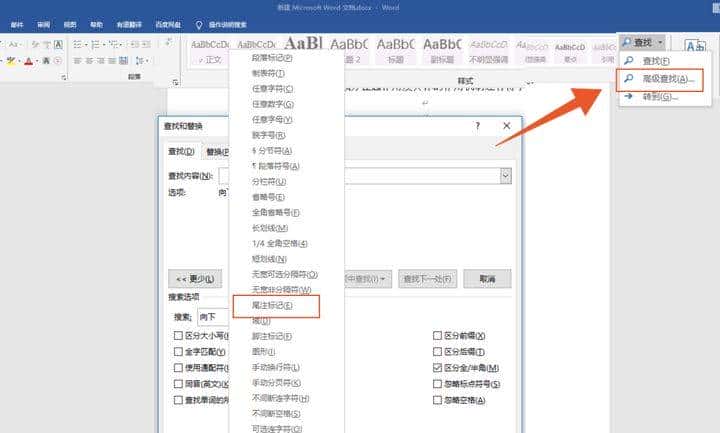Image resolution: width=720 pixels, height=433 pixels.
Task: Click the character border icon in Font group
Action: [58, 45]
